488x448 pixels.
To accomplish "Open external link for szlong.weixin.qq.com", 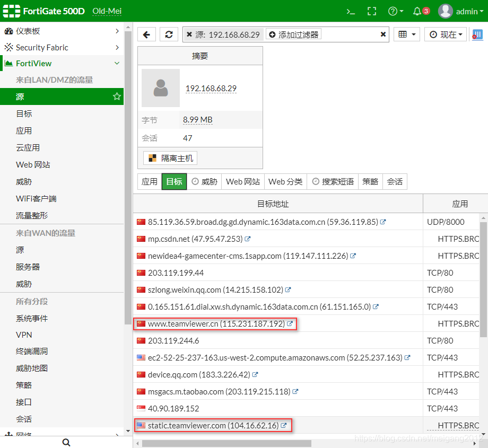I will [288, 289].
